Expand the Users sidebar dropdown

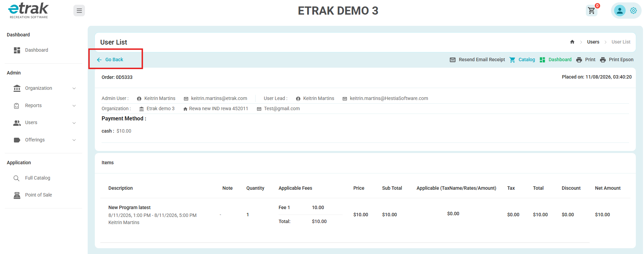(x=44, y=123)
